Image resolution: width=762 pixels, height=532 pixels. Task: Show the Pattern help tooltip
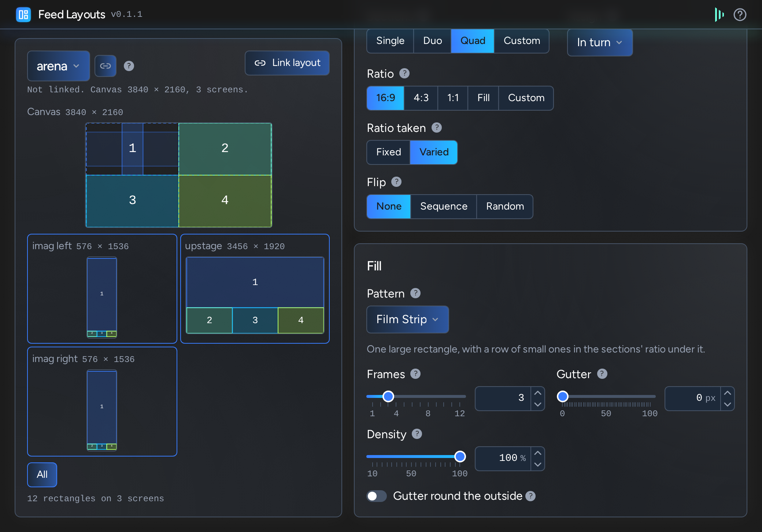click(x=415, y=293)
